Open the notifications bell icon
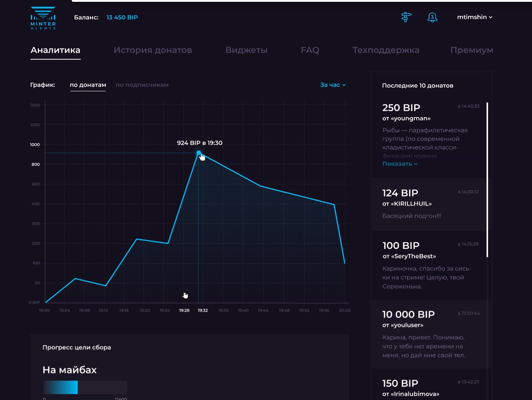Image resolution: width=532 pixels, height=400 pixels. 432,17
